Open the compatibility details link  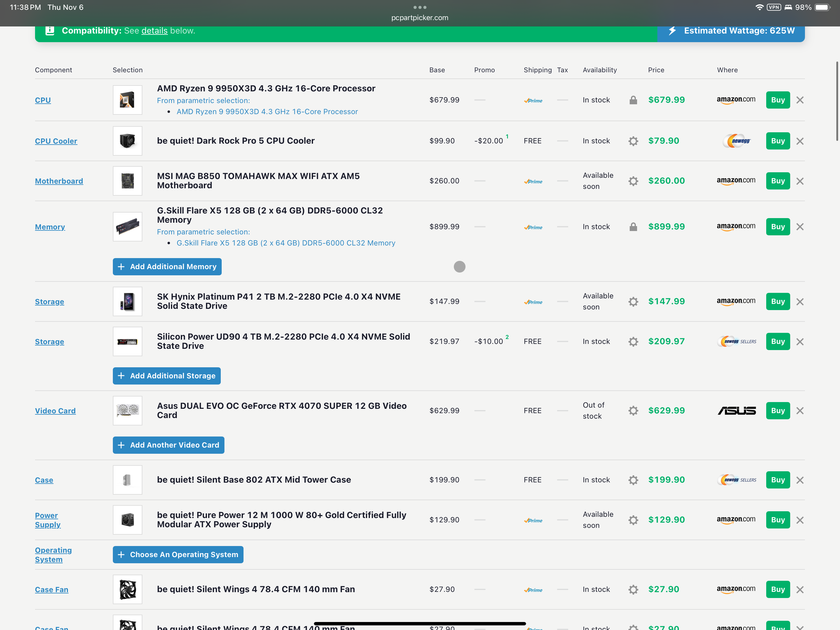(x=154, y=31)
